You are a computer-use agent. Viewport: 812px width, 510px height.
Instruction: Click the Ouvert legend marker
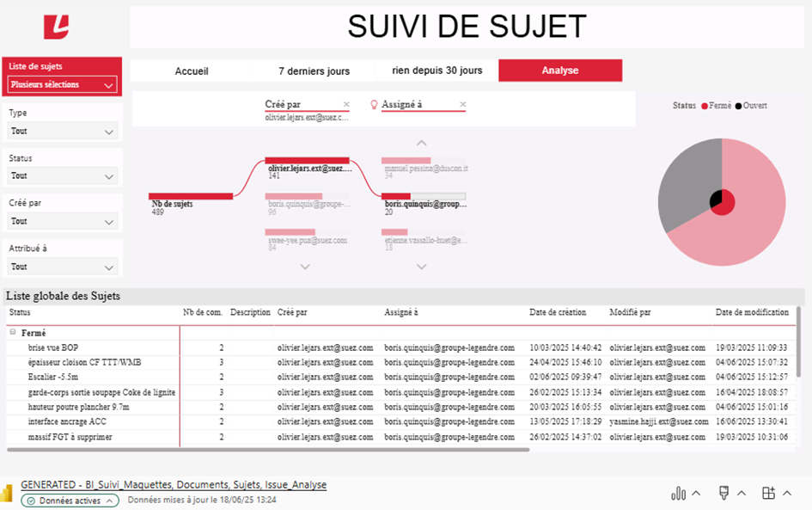[x=738, y=107]
